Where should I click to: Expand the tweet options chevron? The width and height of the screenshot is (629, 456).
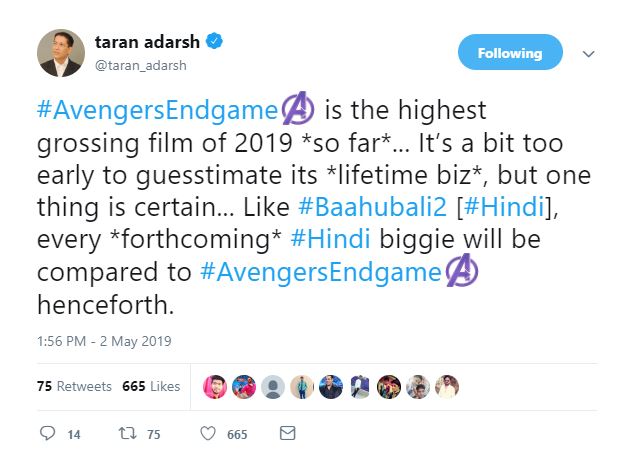[589, 54]
